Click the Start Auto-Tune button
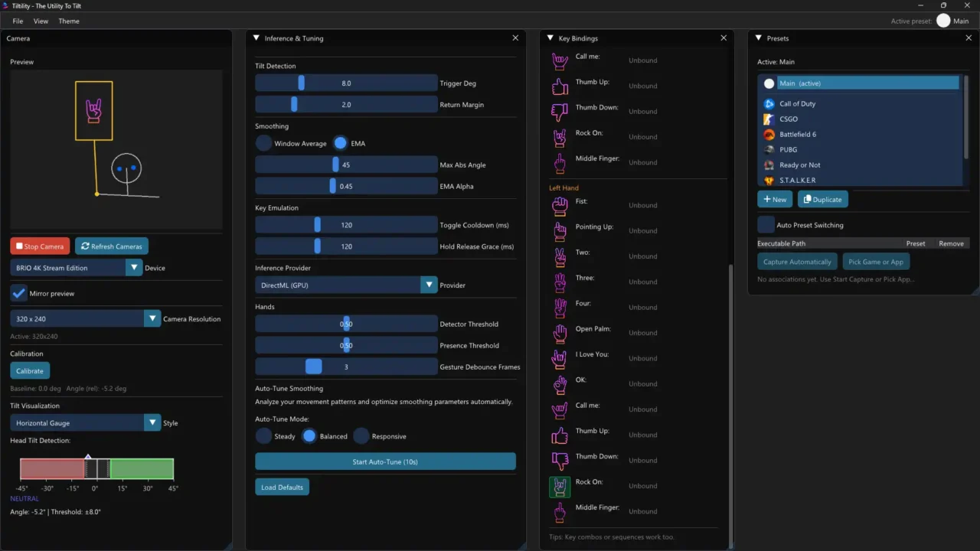The width and height of the screenshot is (980, 551). 384,461
